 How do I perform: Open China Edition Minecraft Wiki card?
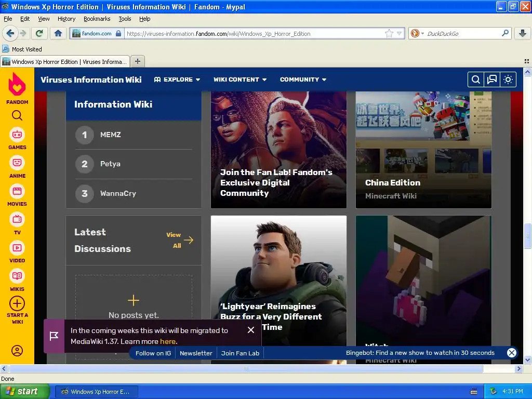tap(423, 150)
